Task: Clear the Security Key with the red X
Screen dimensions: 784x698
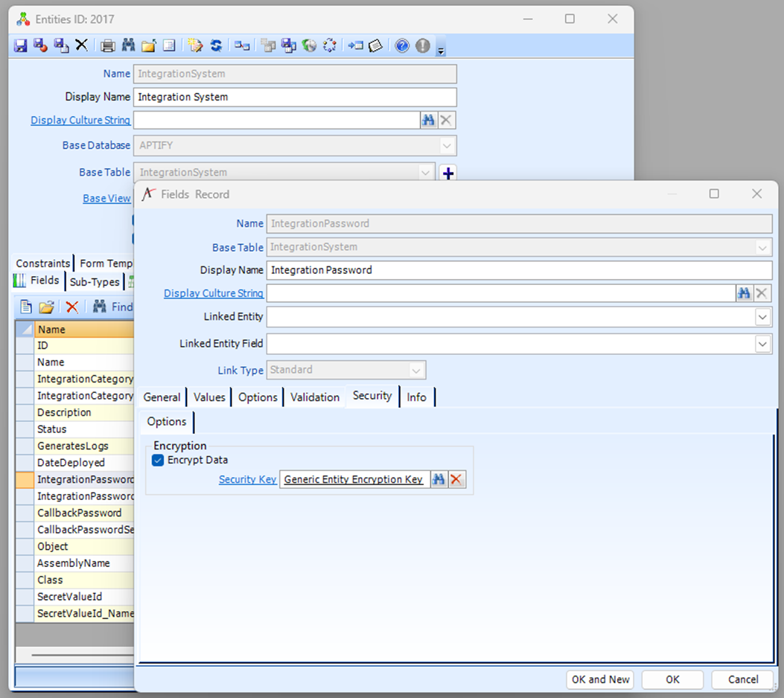Action: 456,480
